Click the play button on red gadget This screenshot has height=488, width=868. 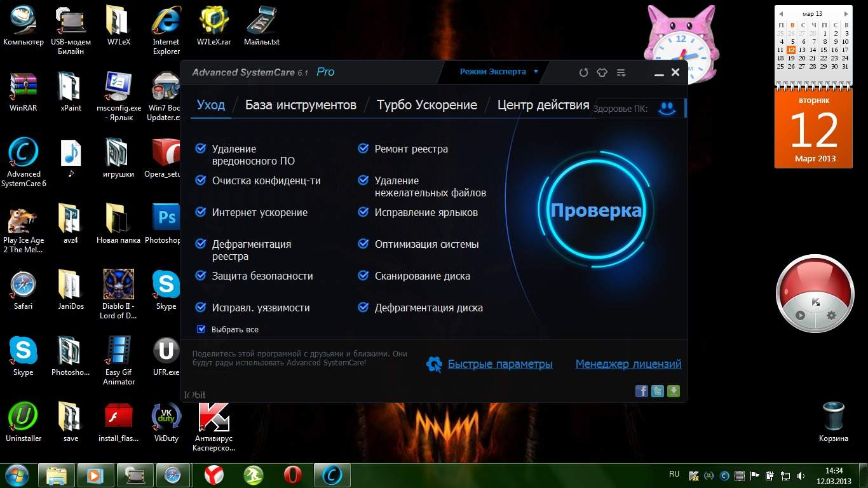coord(801,315)
